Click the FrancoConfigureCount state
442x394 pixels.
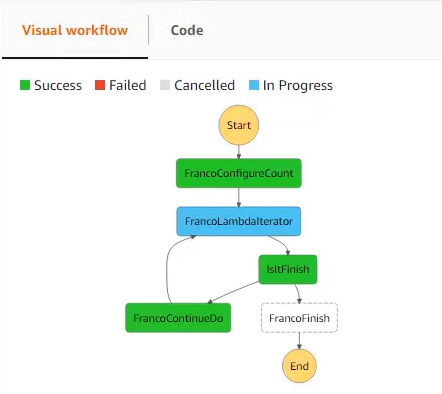click(239, 173)
